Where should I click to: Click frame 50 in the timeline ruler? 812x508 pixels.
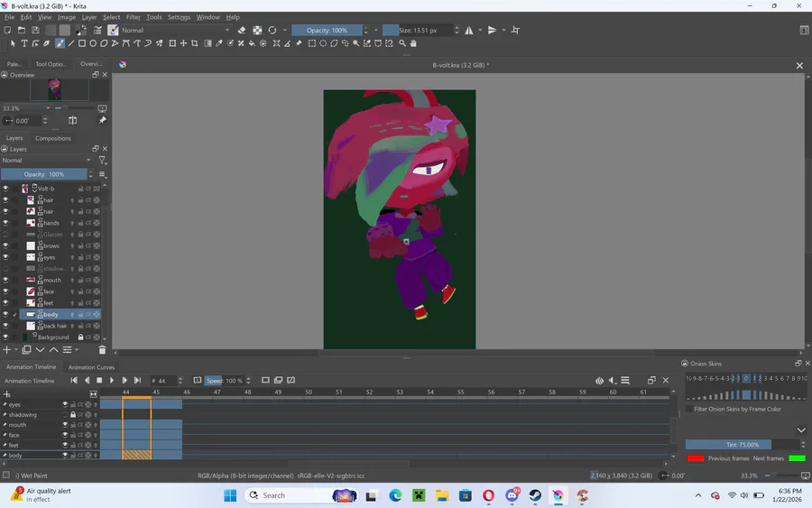pyautogui.click(x=309, y=393)
